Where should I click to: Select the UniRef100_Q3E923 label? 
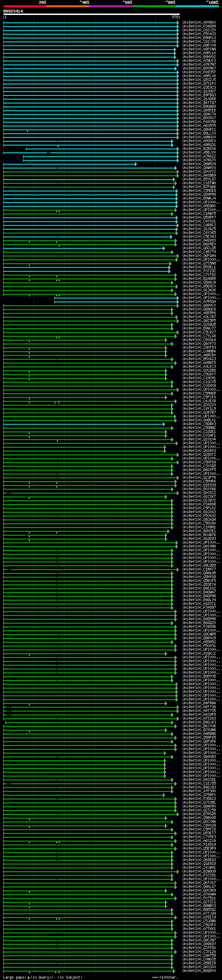[x=199, y=87]
